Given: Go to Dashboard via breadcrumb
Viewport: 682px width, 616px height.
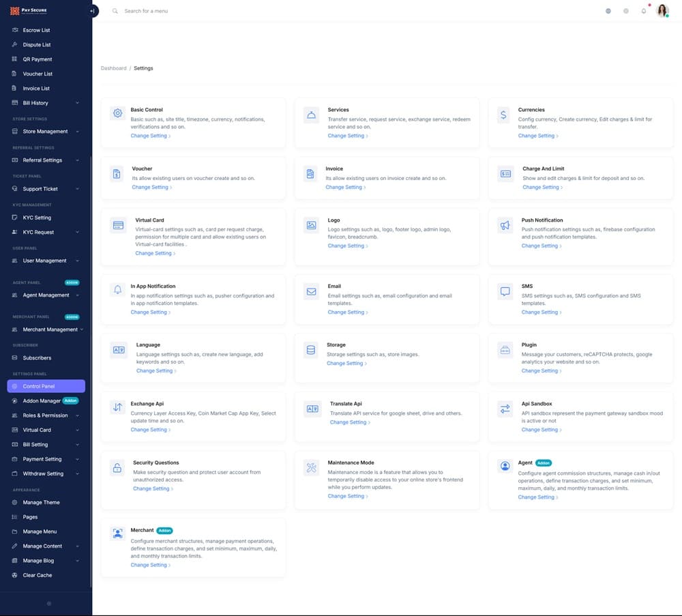Looking at the screenshot, I should pyautogui.click(x=113, y=68).
